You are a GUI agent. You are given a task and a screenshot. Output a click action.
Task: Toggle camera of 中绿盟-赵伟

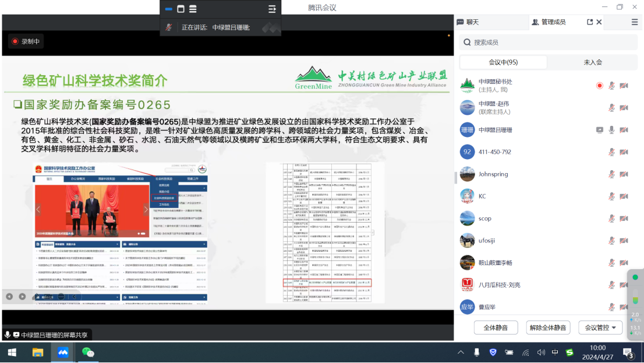click(624, 108)
